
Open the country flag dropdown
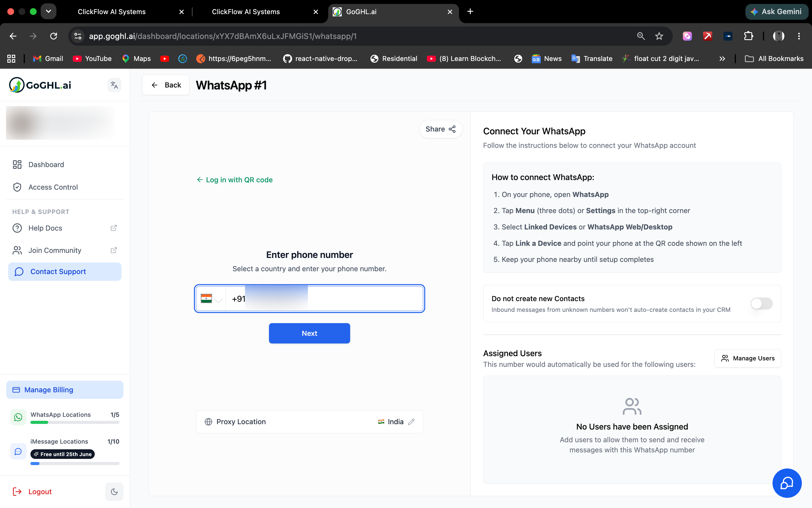coord(211,299)
